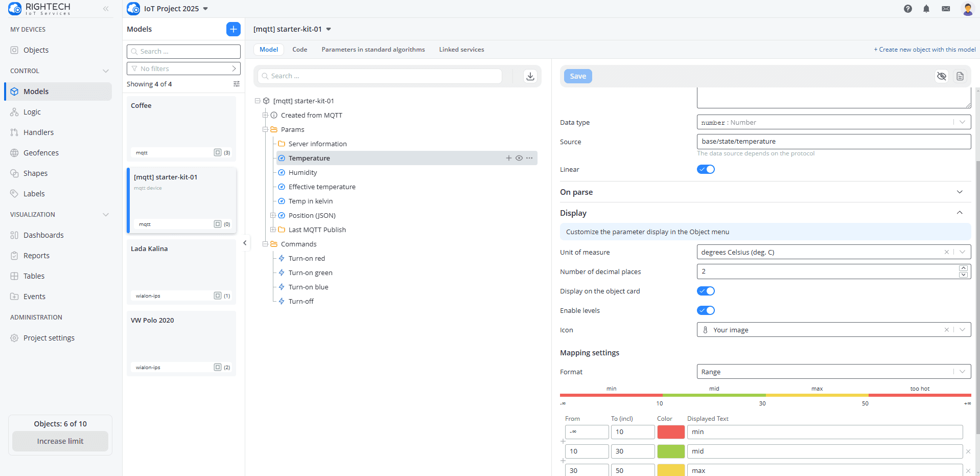
Task: Open the notifications bell icon
Action: 926,9
